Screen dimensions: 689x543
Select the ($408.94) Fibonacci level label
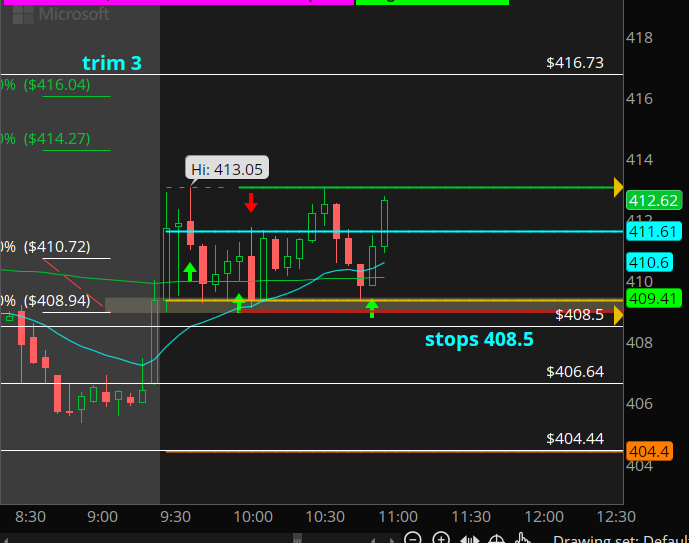(x=57, y=301)
